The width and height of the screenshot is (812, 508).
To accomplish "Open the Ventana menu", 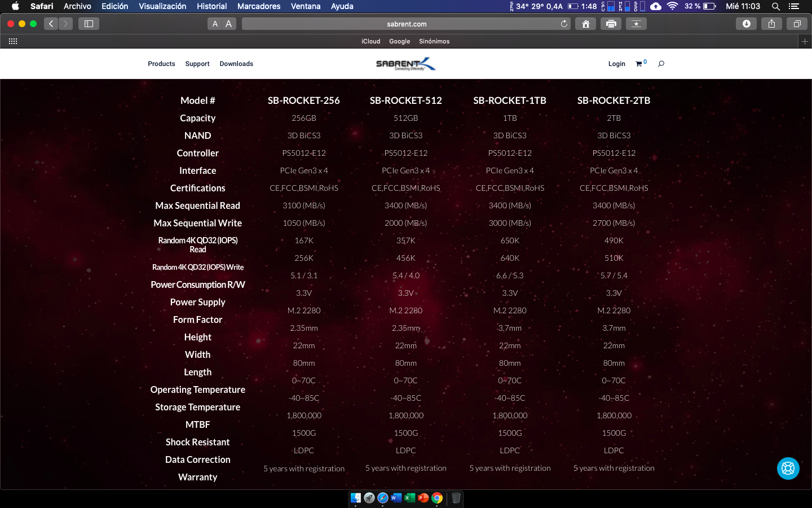I will [306, 6].
